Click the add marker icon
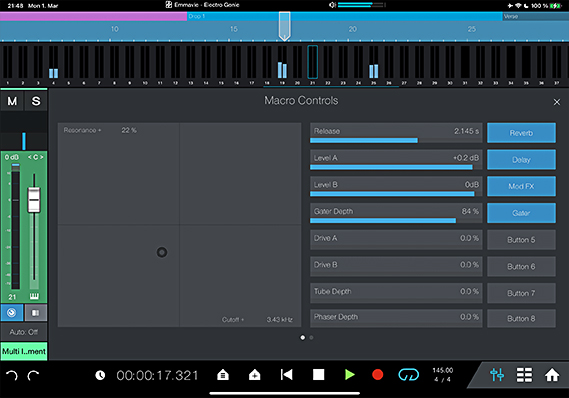Viewport: 569px width, 398px height. pos(254,375)
